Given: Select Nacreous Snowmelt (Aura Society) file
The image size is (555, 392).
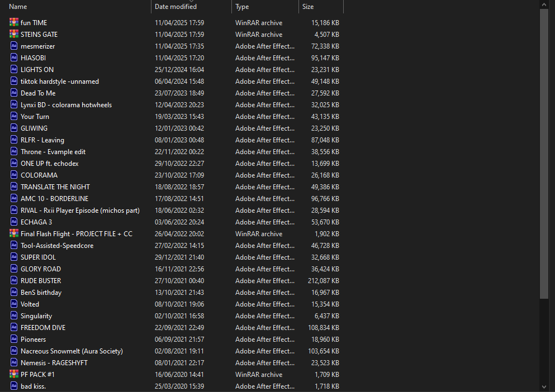Looking at the screenshot, I should pos(72,351).
